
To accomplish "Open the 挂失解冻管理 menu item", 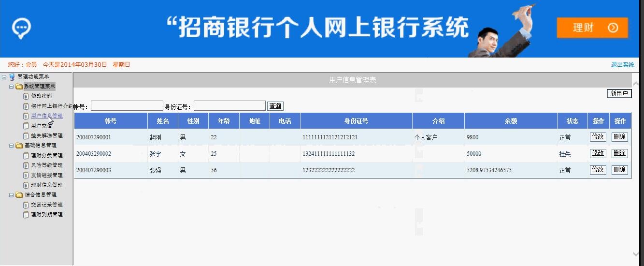I will coord(47,136).
